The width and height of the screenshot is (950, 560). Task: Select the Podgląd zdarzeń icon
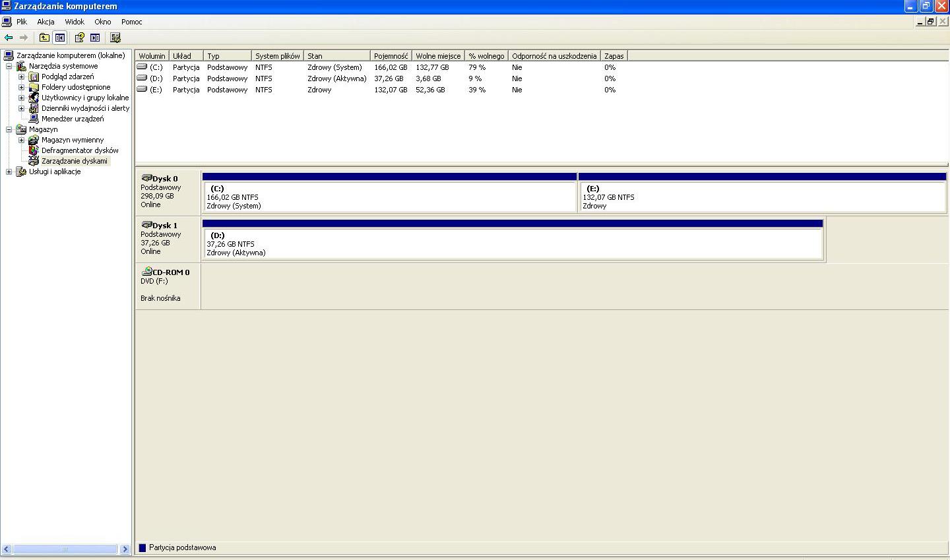pos(34,77)
